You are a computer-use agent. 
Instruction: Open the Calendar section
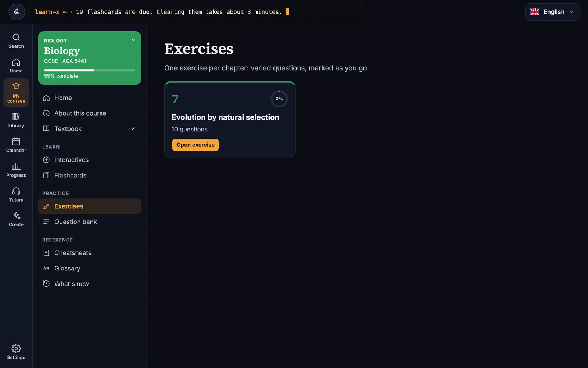[x=16, y=145]
